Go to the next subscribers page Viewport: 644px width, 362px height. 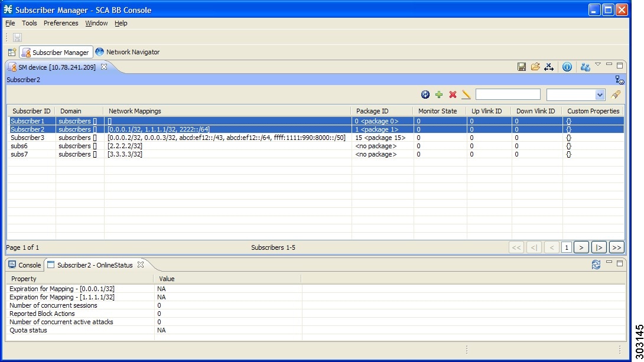tap(581, 247)
